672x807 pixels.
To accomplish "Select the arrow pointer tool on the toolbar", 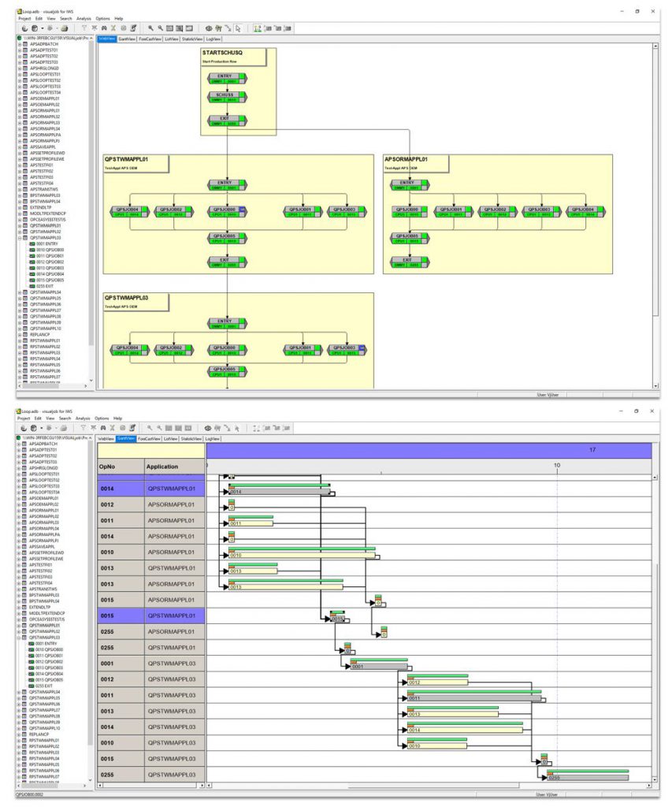I will click(x=238, y=28).
